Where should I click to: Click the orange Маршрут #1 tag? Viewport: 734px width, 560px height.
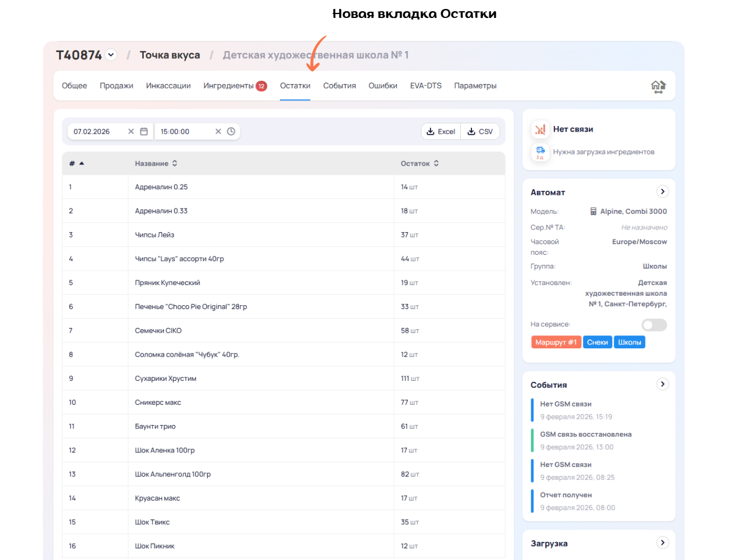point(555,342)
